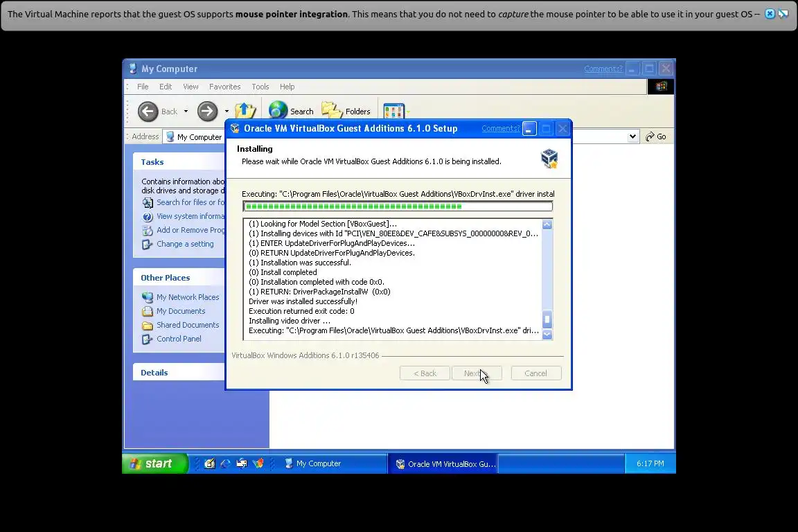The height and width of the screenshot is (532, 798).
Task: Minimize the Guest Additions Setup window
Action: click(529, 129)
